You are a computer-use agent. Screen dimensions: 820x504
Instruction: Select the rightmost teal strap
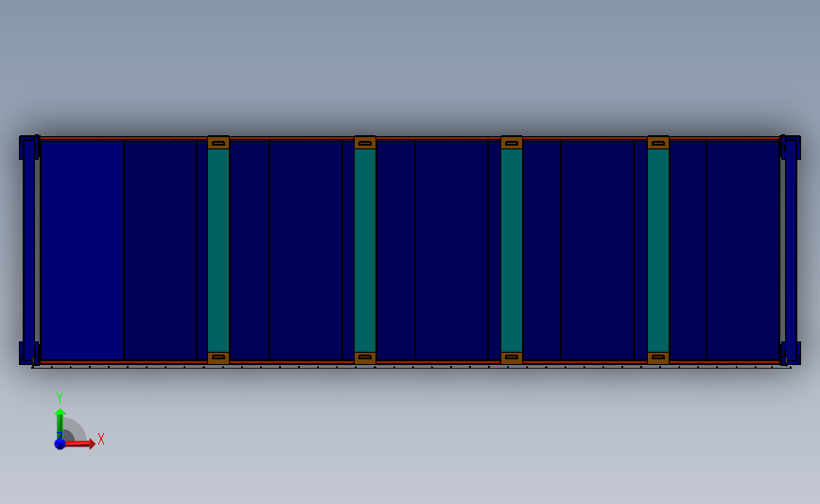658,251
